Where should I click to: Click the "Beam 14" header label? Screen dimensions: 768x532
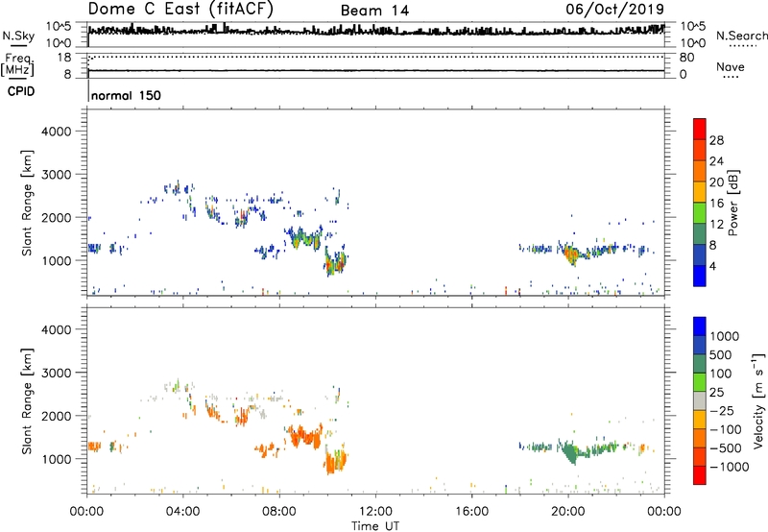(374, 11)
